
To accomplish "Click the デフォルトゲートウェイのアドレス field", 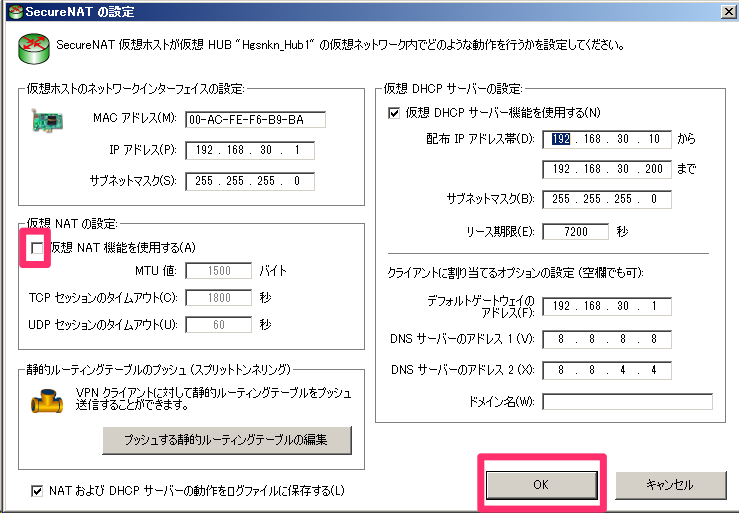I will 607,306.
